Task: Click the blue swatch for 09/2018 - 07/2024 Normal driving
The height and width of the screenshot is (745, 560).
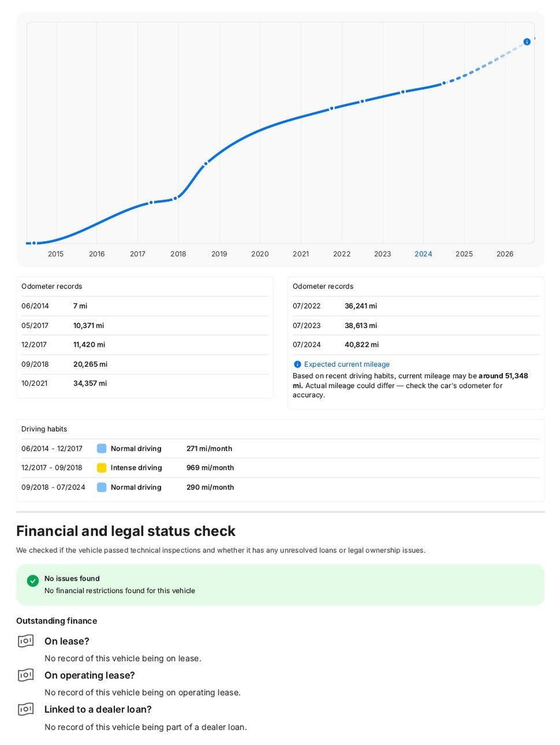Action: click(x=101, y=487)
